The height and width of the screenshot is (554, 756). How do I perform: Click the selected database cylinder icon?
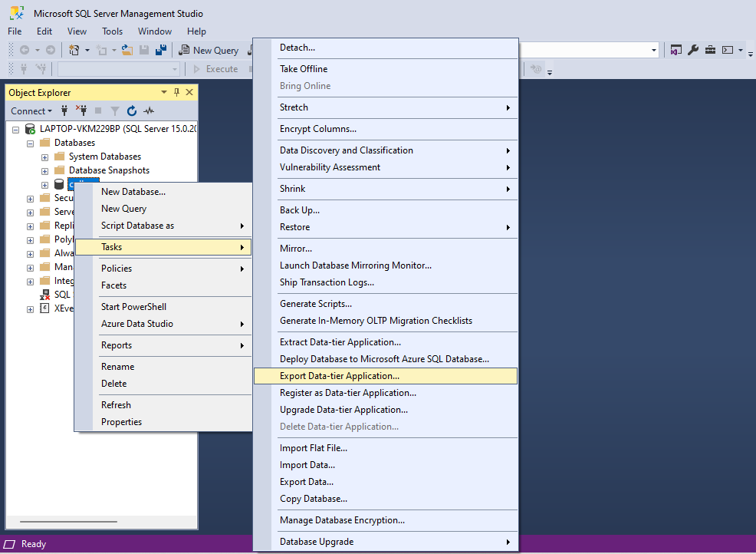coord(59,184)
